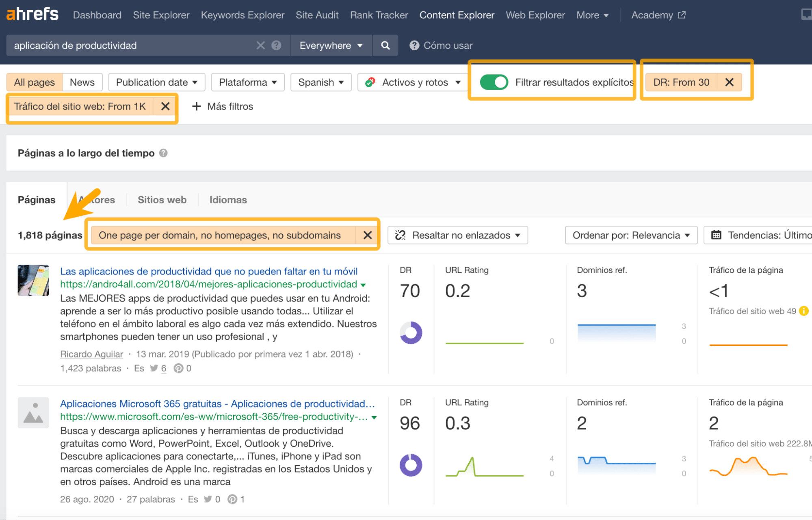The width and height of the screenshot is (812, 520).
Task: Open the 'Ordenar por: Relevancia' dropdown
Action: coord(630,235)
